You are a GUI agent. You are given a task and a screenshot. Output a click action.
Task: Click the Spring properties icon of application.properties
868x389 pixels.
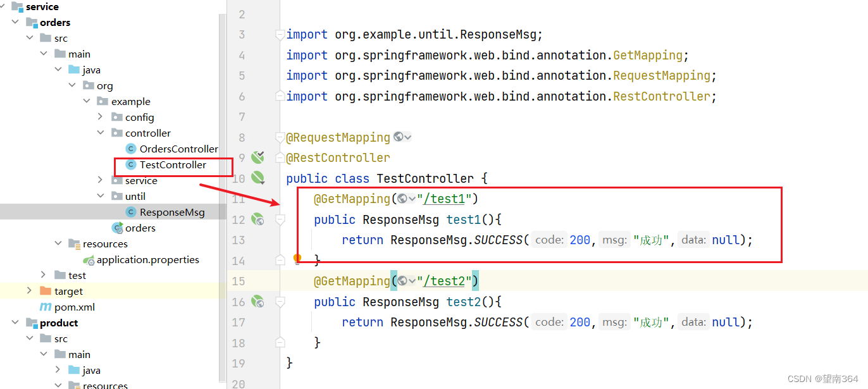point(89,260)
